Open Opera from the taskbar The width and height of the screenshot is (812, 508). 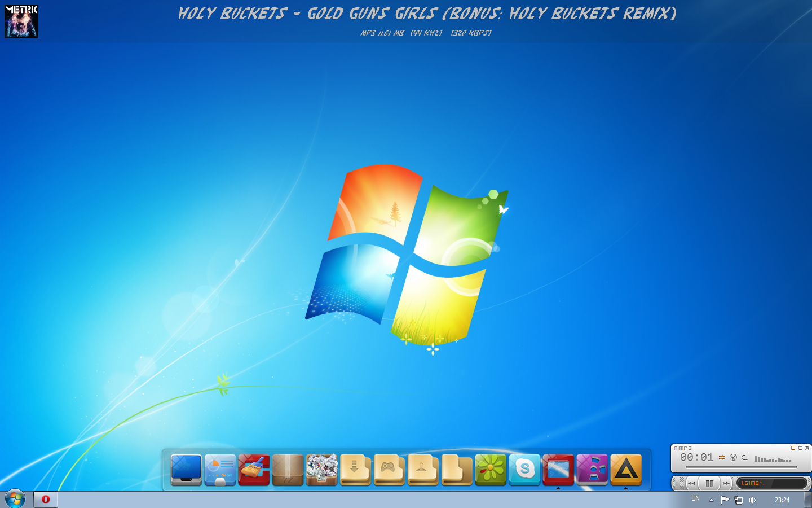(x=46, y=500)
